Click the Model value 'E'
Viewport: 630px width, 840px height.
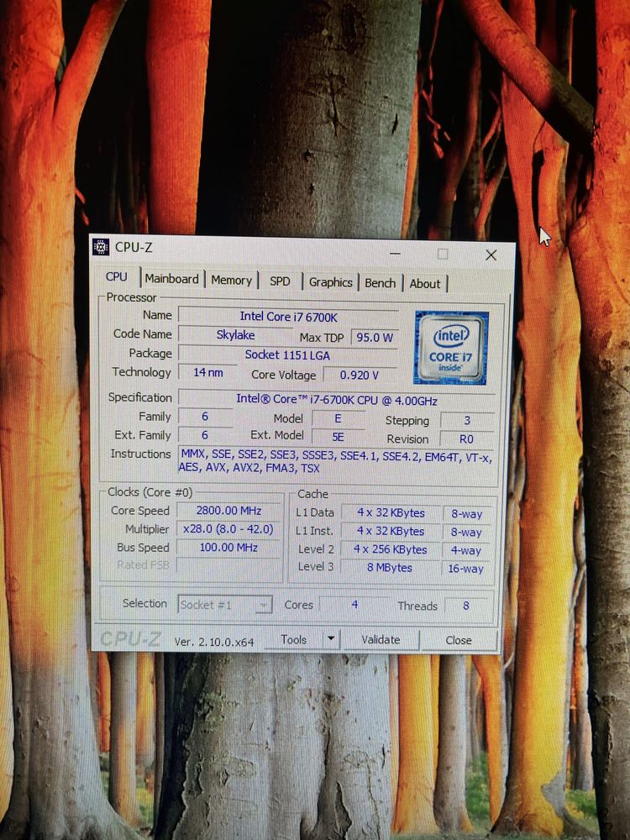click(338, 418)
